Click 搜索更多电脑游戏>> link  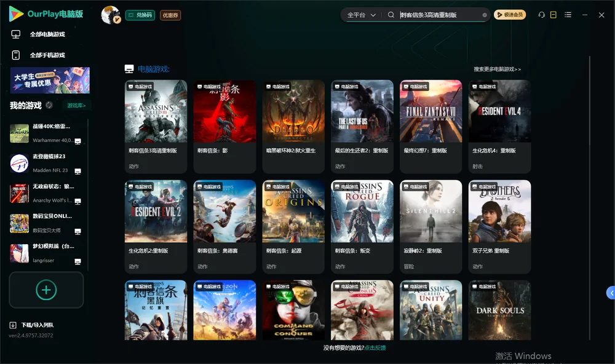click(497, 69)
